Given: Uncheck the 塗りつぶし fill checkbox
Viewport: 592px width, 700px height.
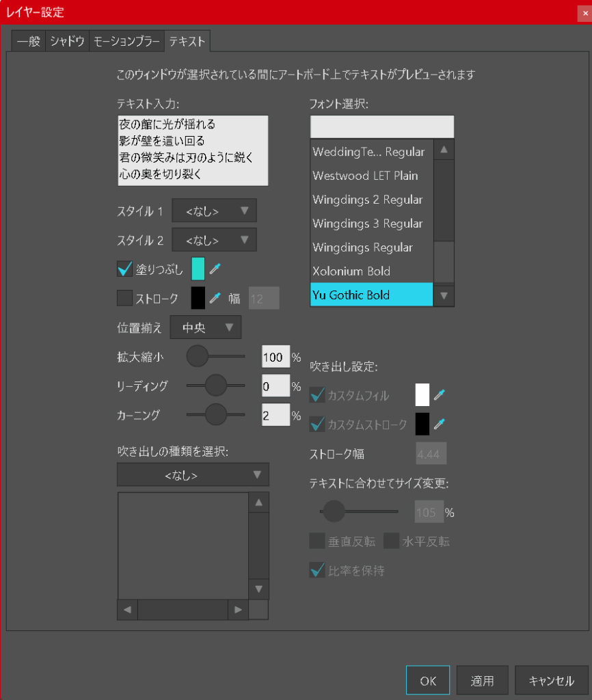Looking at the screenshot, I should click(x=124, y=269).
